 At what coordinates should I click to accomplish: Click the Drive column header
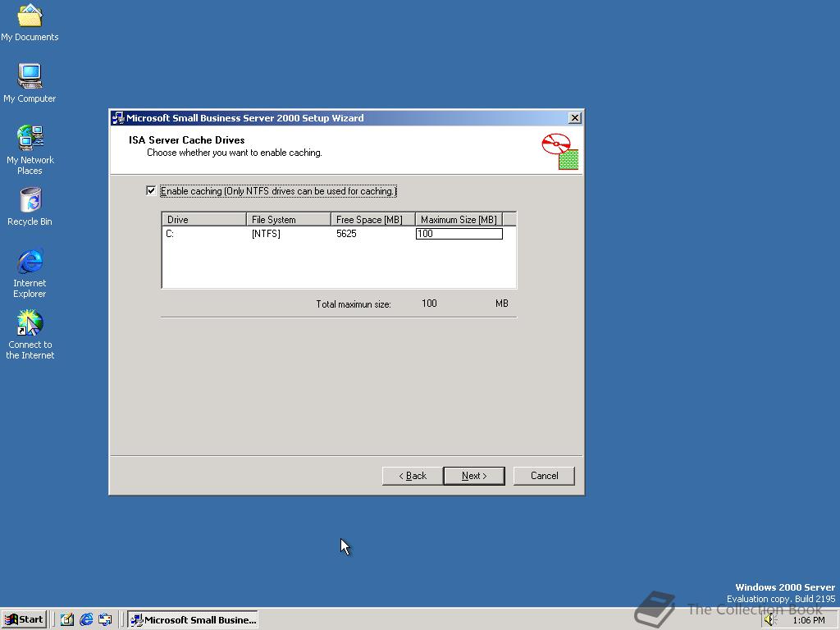204,219
